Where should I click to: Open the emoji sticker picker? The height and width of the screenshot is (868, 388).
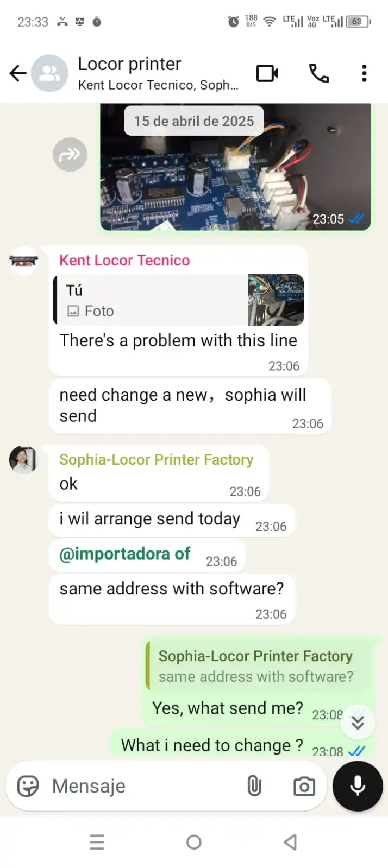[x=28, y=785]
